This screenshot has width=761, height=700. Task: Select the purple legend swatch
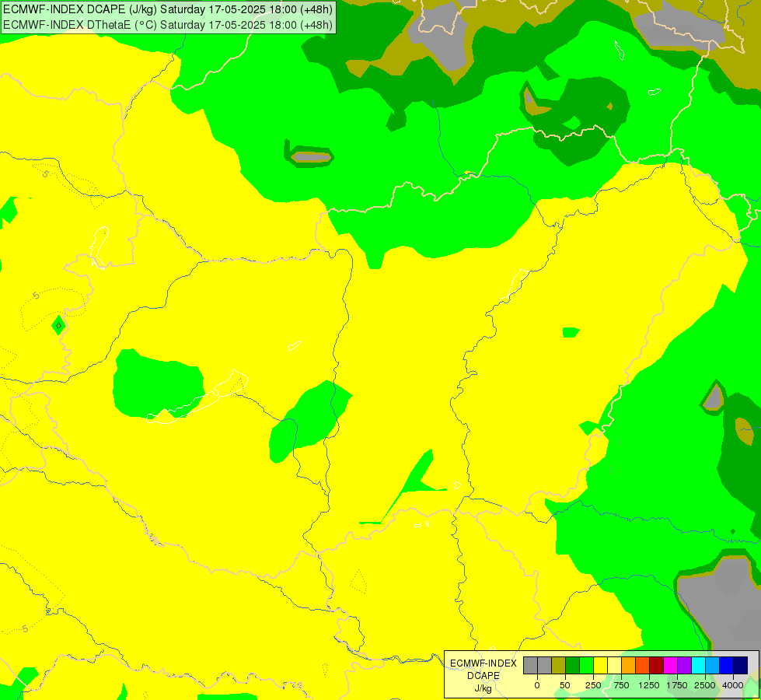click(684, 665)
